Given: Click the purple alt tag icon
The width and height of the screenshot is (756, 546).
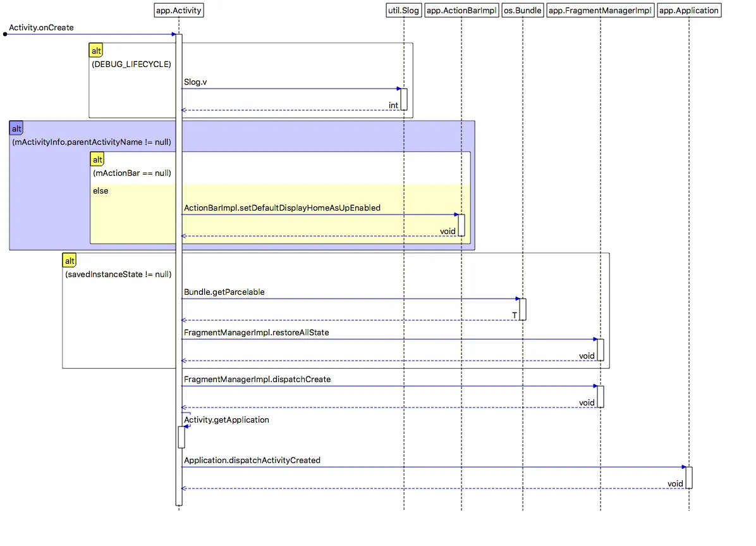Looking at the screenshot, I should pyautogui.click(x=16, y=128).
